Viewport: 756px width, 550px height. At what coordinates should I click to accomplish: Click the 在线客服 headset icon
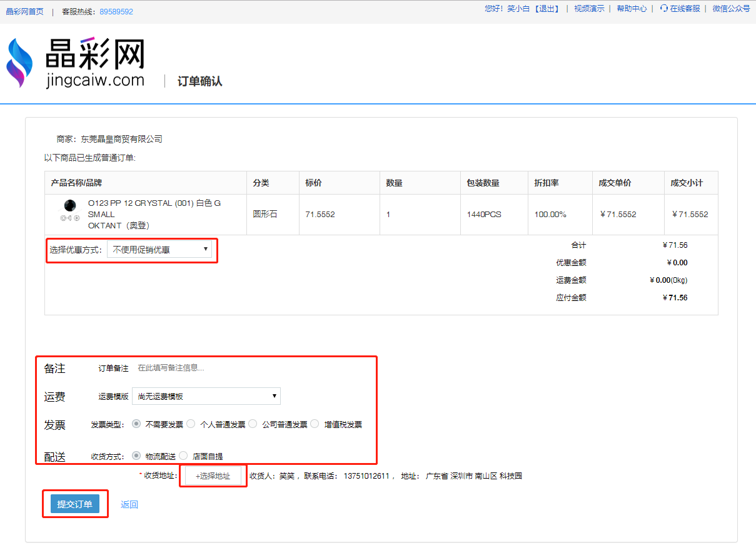point(663,9)
